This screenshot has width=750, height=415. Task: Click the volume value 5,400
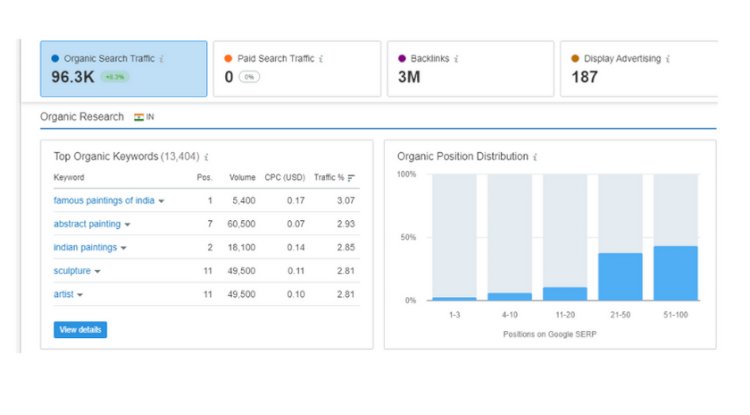point(244,200)
